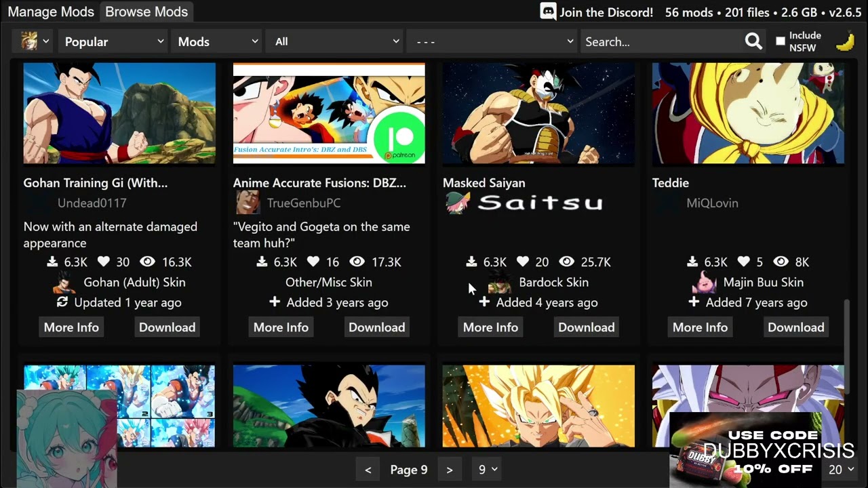Click More Info for Teddie
Image resolution: width=868 pixels, height=488 pixels.
click(700, 327)
